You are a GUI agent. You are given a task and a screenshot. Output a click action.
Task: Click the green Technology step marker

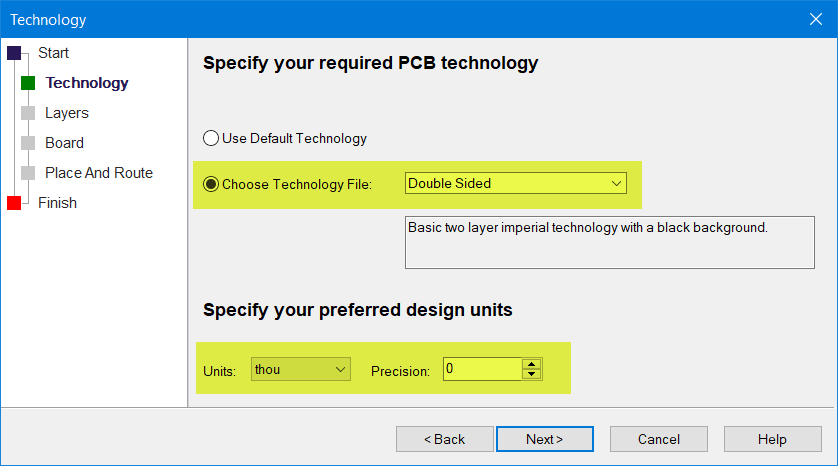[28, 83]
